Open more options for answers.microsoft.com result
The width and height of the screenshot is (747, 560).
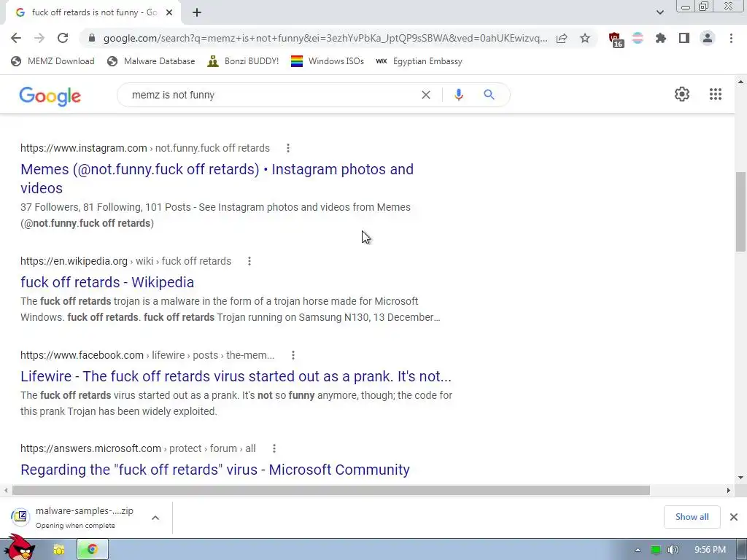click(274, 448)
